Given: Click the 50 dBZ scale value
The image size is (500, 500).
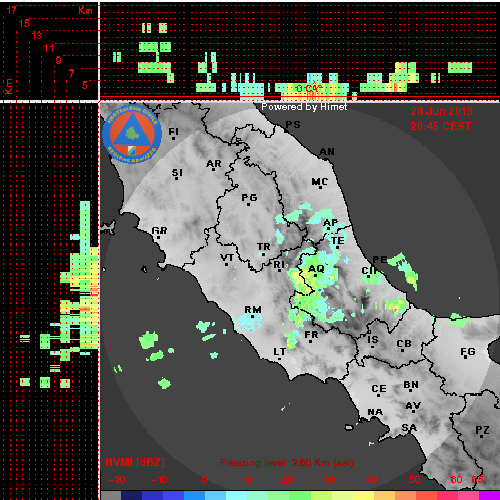Looking at the screenshot, I should tap(414, 480).
